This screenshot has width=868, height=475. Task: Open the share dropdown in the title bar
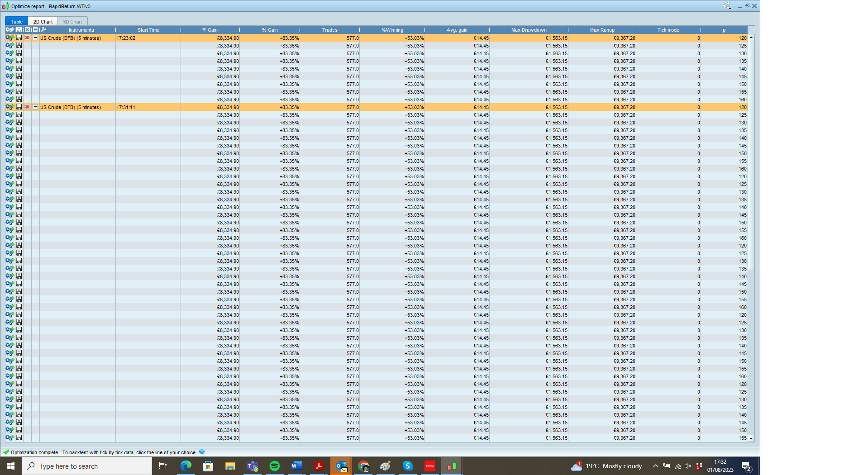727,6
